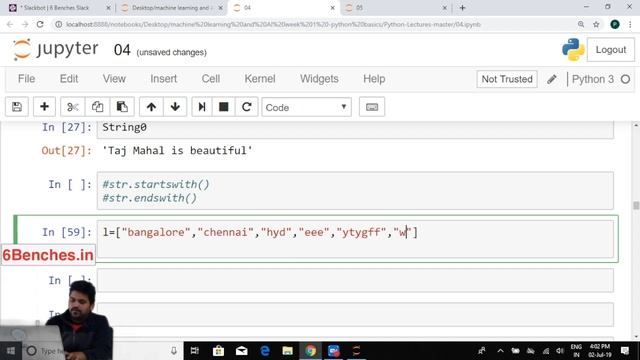Viewport: 640px width, 360px height.
Task: Click the In [59] list code cell
Action: (x=355, y=239)
